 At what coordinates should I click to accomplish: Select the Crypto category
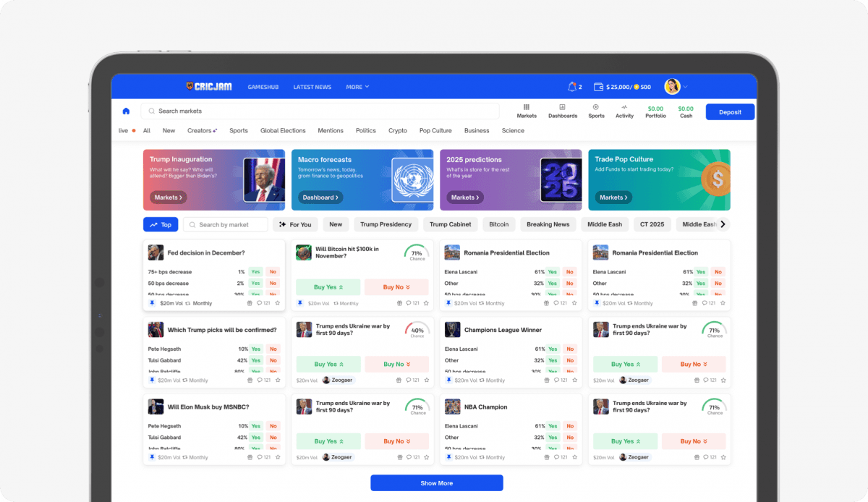click(x=398, y=131)
